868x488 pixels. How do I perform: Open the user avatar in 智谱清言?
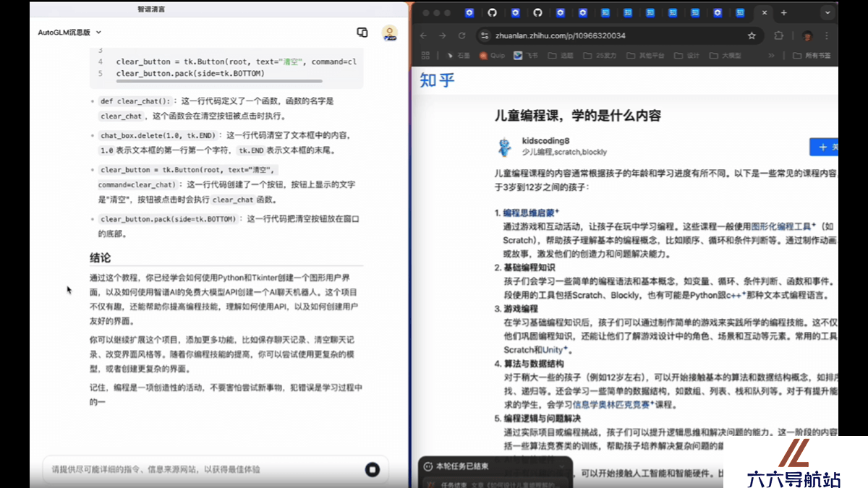(390, 33)
